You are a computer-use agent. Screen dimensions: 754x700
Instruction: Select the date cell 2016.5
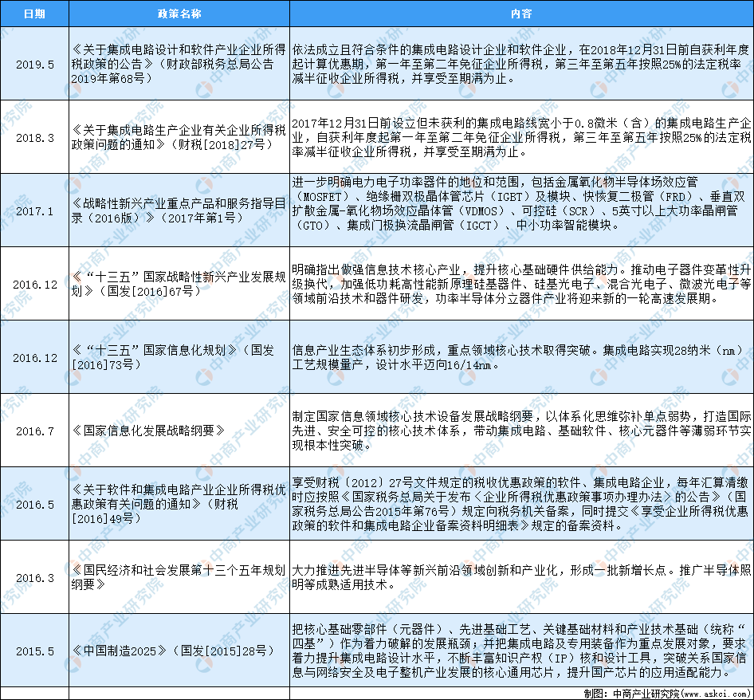pyautogui.click(x=34, y=504)
